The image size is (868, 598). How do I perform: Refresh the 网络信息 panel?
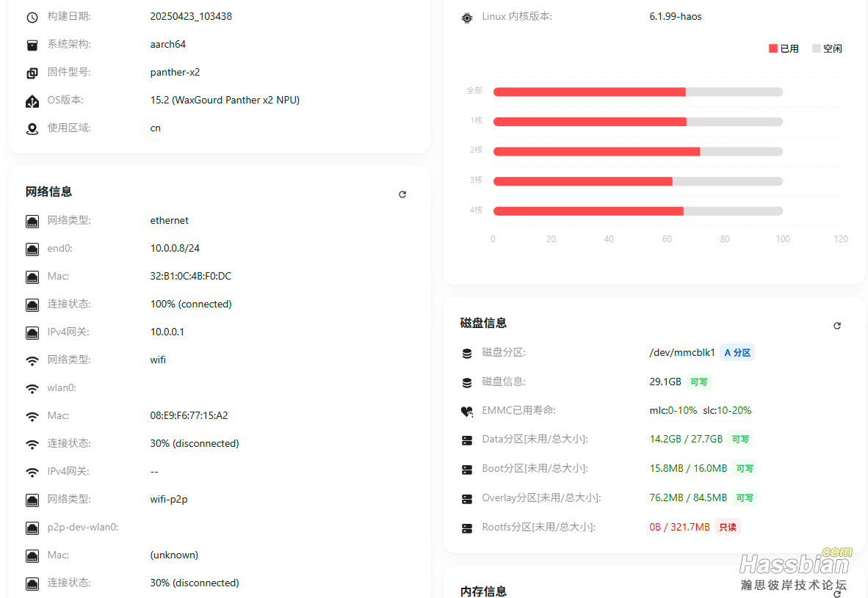pyautogui.click(x=402, y=194)
